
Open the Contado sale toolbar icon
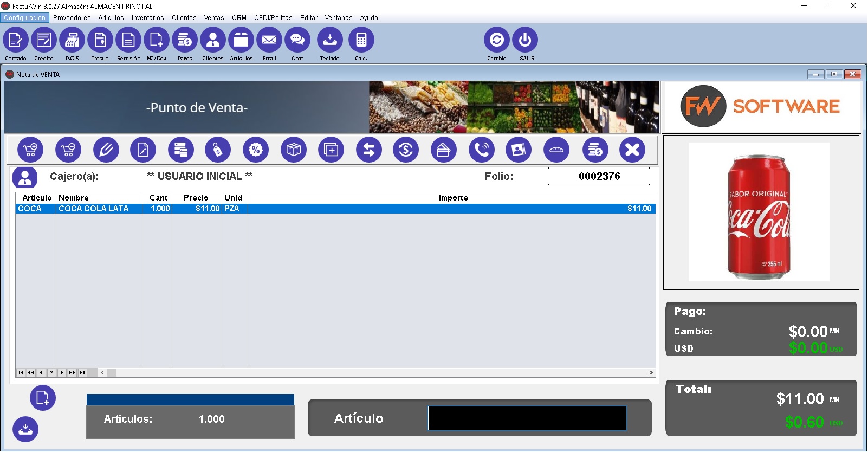(x=16, y=40)
